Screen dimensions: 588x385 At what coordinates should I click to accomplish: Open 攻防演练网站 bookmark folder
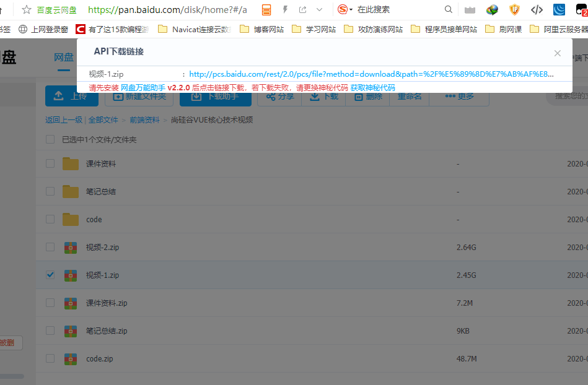(373, 29)
